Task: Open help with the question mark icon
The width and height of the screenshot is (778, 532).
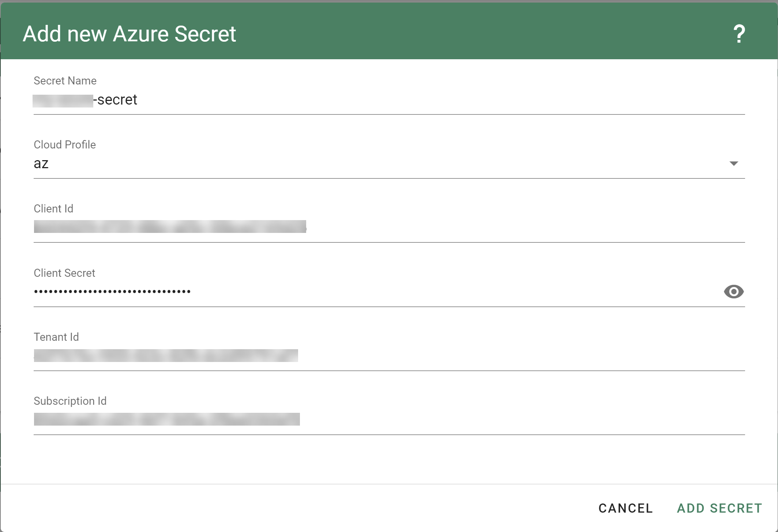Action: pos(739,34)
